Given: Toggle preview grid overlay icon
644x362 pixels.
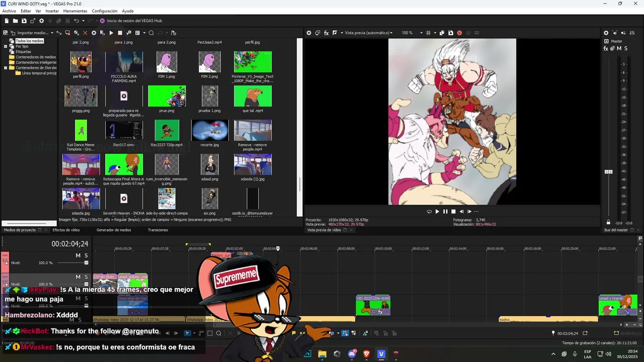Looking at the screenshot, I should (x=428, y=33).
